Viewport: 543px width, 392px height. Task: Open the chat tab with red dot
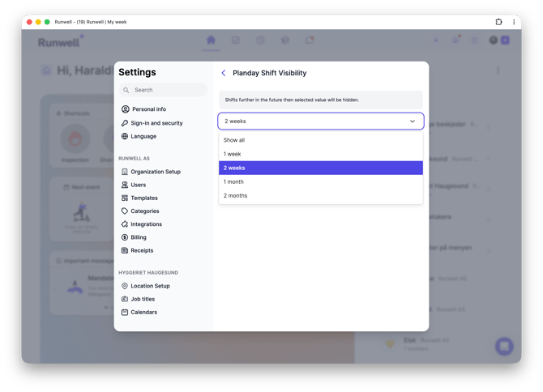[310, 40]
